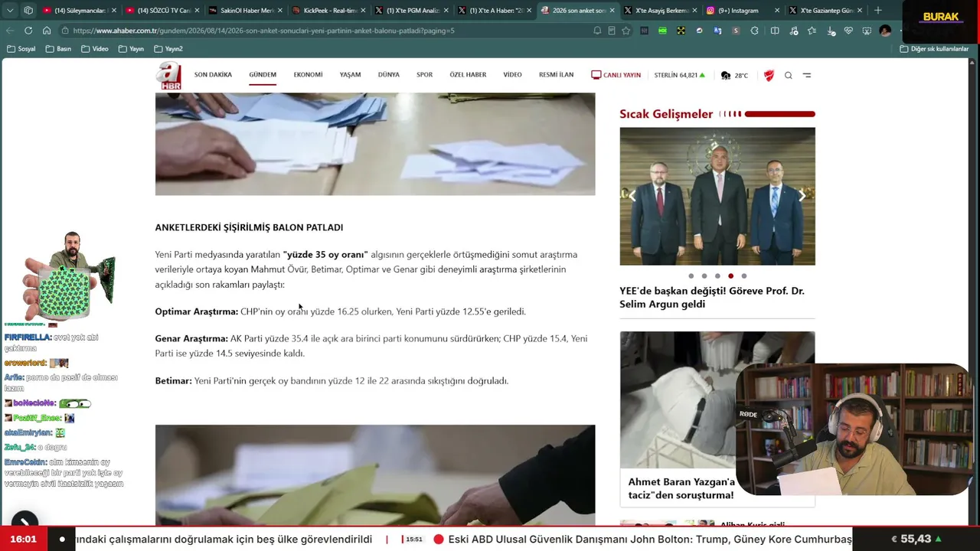Reload the page with the refresh icon

28,31
